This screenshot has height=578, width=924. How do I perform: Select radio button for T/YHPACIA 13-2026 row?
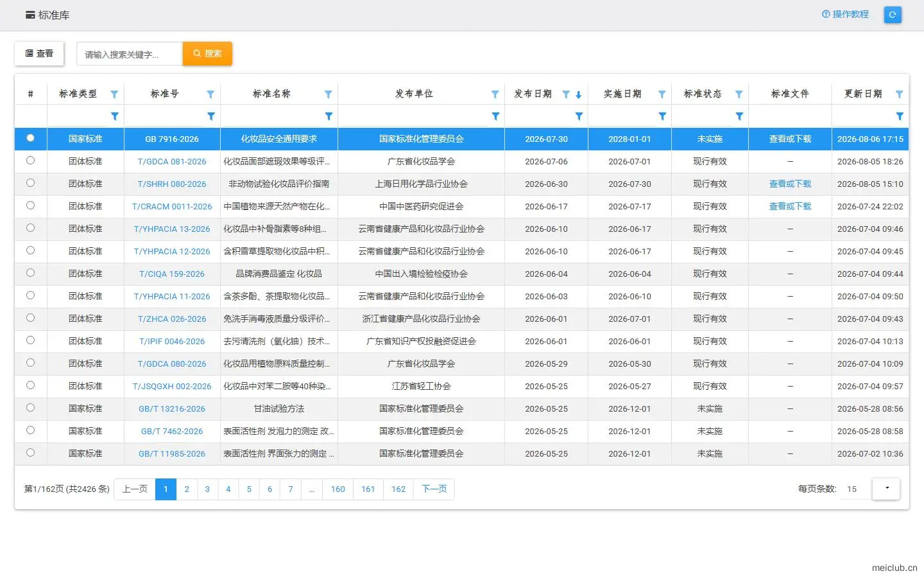[x=30, y=228]
